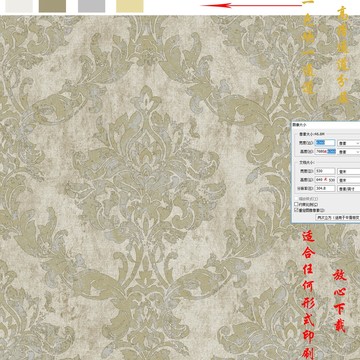Open the bicubic resampling method dropdown
The height and width of the screenshot is (360, 360).
click(x=338, y=217)
